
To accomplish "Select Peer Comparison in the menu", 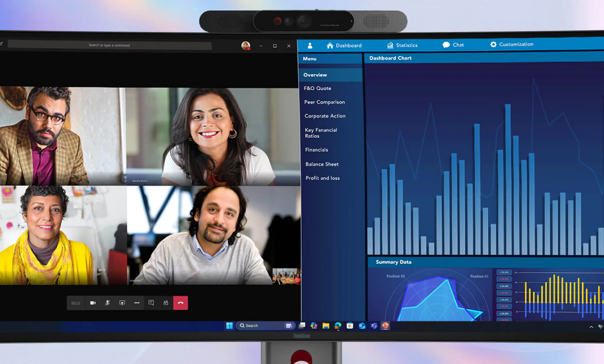I will coord(324,102).
